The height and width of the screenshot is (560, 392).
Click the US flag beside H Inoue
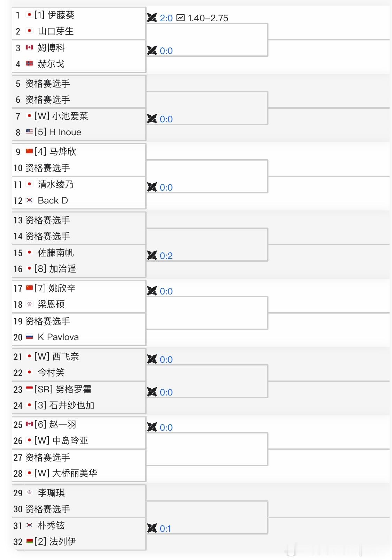[30, 132]
